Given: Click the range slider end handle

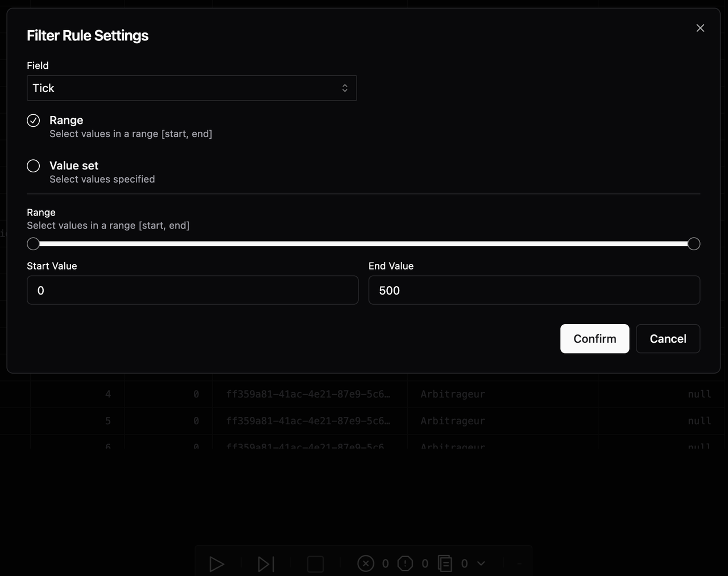Looking at the screenshot, I should click(x=693, y=244).
